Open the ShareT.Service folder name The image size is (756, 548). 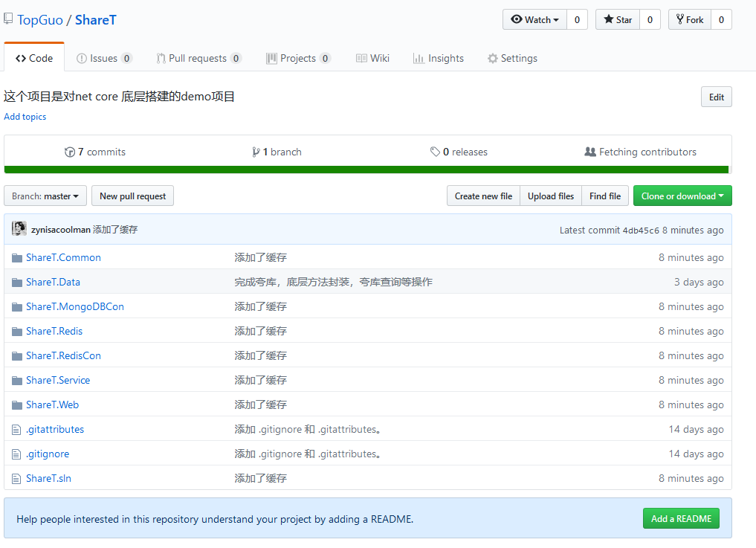coord(58,381)
